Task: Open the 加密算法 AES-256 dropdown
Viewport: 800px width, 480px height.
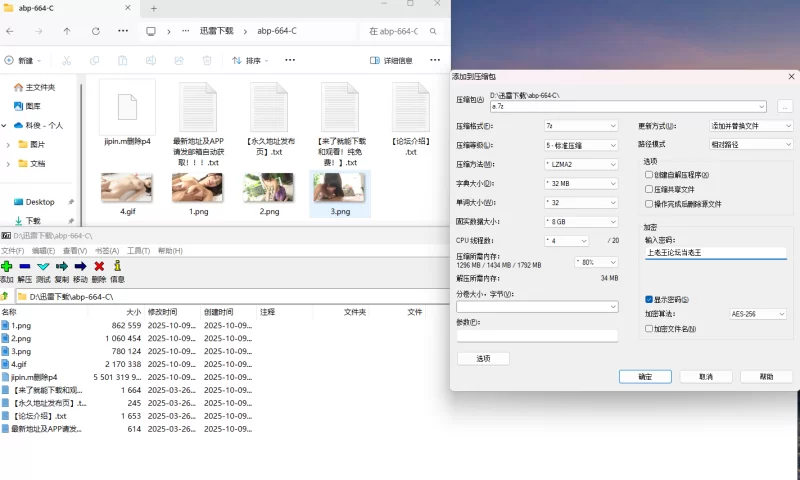Action: [x=757, y=314]
